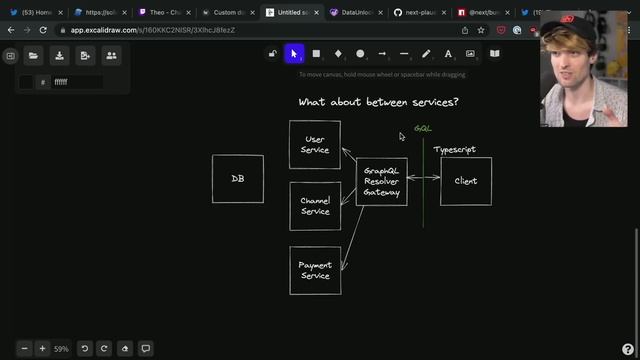
Task: Switch to the next-plau GitHub tab
Action: [420, 13]
